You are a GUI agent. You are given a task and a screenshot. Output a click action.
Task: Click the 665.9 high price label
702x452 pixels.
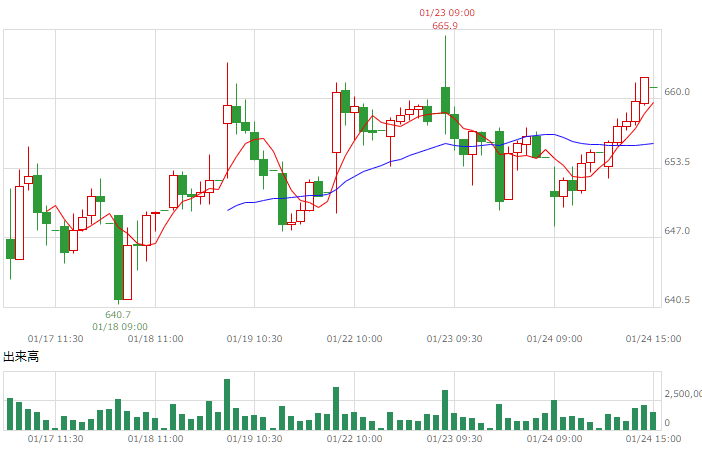[x=445, y=26]
